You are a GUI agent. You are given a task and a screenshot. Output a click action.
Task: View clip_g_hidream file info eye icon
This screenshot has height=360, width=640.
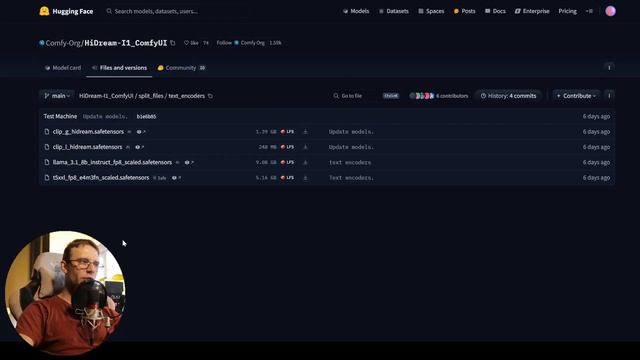141,132
